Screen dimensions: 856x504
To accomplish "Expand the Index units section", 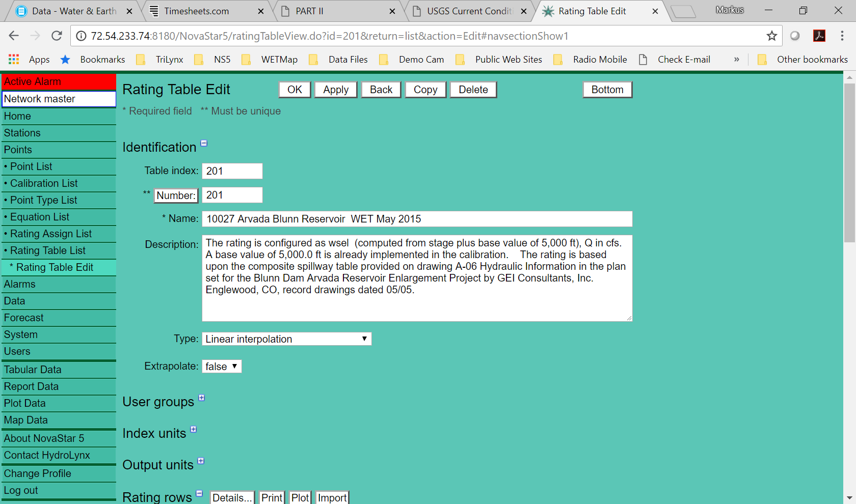I will click(x=194, y=430).
